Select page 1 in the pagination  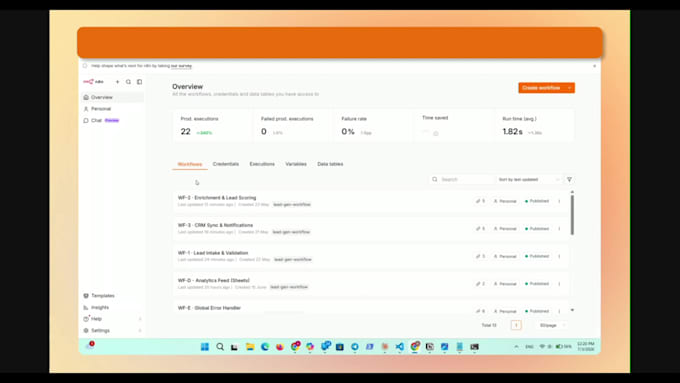516,325
